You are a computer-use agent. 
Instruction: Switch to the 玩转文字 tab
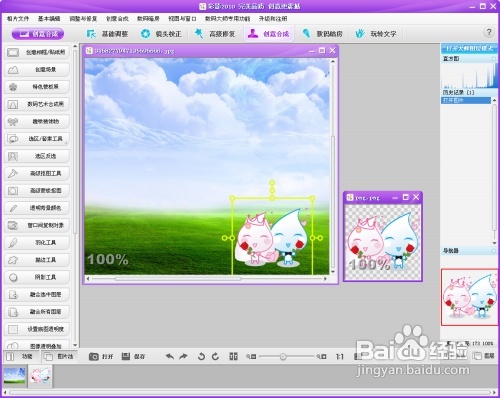click(x=376, y=34)
